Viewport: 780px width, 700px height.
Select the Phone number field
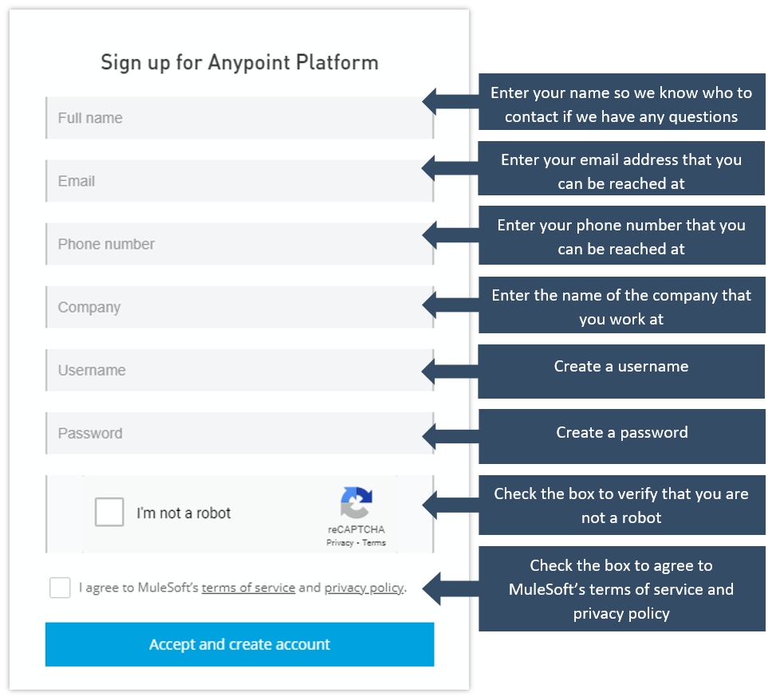tap(239, 244)
